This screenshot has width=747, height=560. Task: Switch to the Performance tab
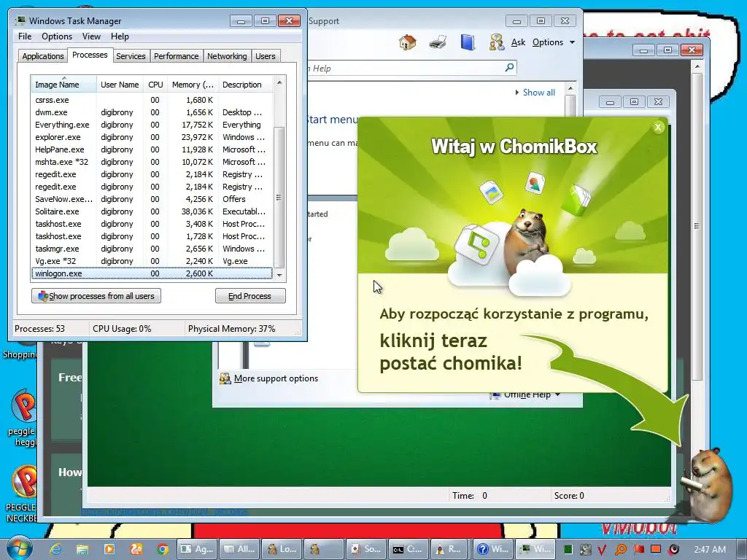coord(176,56)
